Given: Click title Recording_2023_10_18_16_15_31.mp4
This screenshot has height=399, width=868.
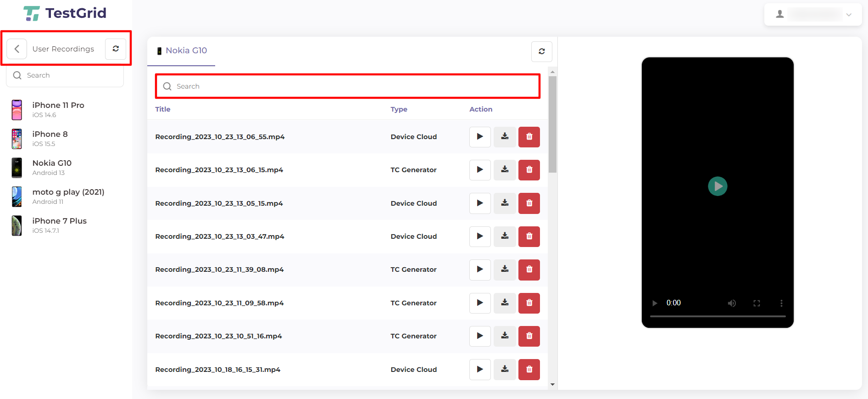Looking at the screenshot, I should [x=217, y=370].
